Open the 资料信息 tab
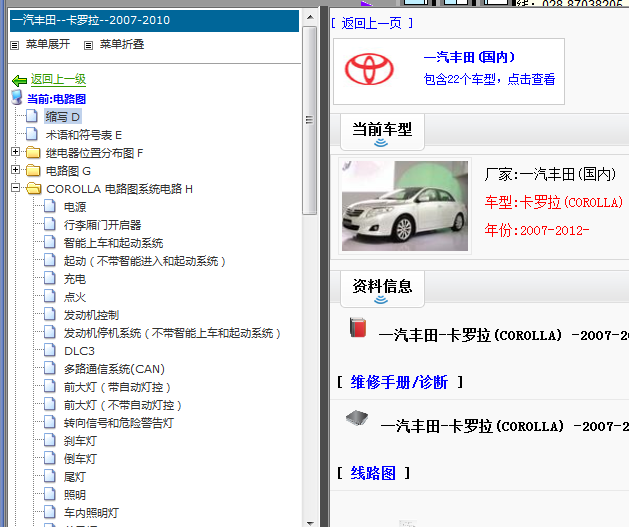 [382, 289]
